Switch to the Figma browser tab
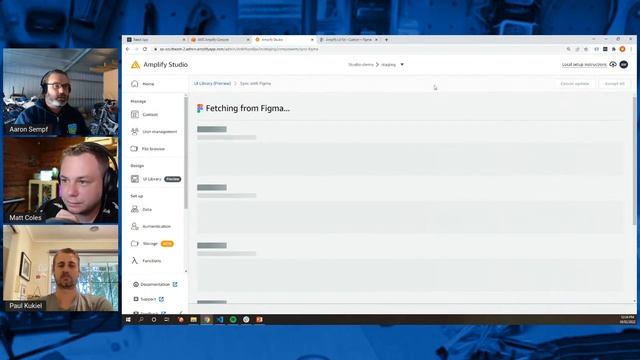This screenshot has width=640, height=360. 348,40
